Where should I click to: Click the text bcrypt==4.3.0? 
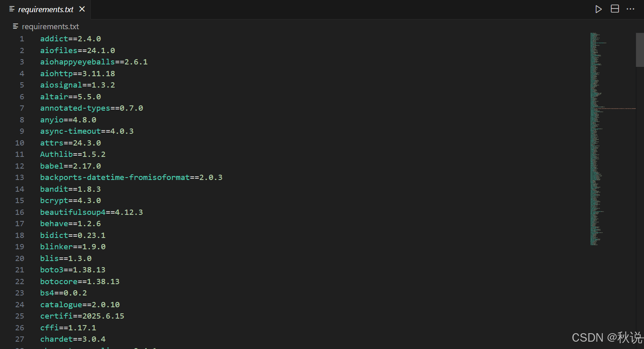click(x=71, y=201)
